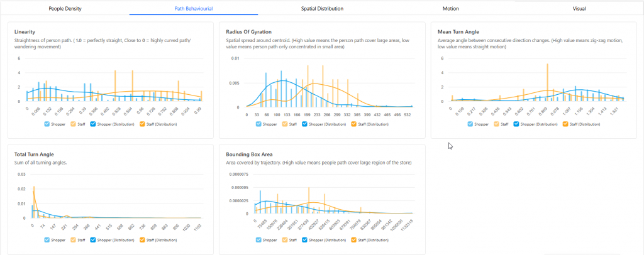644x255 pixels.
Task: Toggle Shopper in Mean Turn Angle legend
Action: pos(471,124)
